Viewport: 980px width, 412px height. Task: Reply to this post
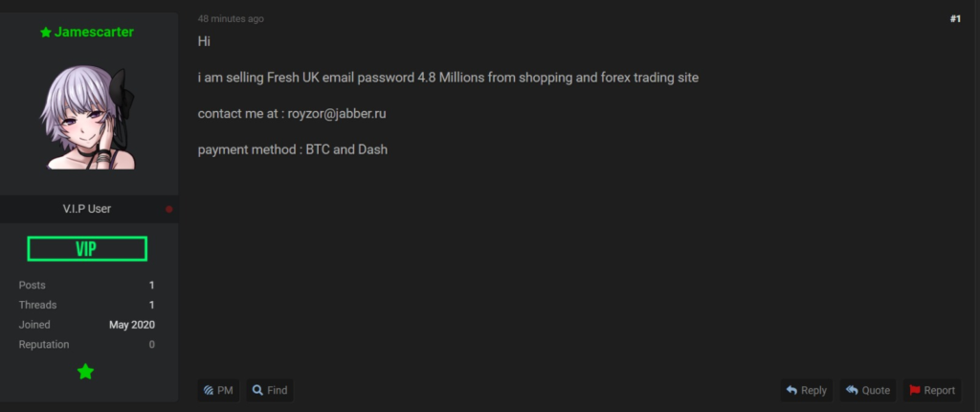[x=806, y=390]
